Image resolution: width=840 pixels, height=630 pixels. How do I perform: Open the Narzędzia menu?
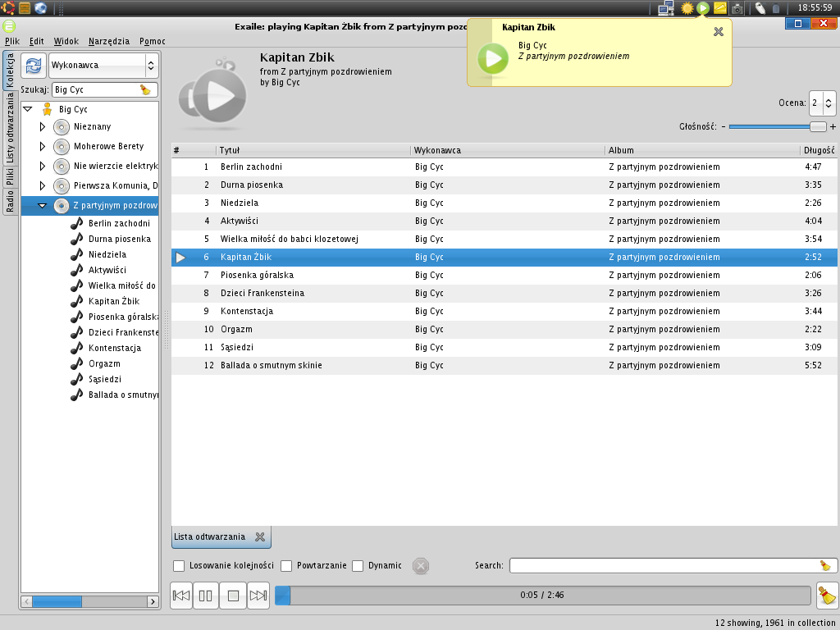[x=109, y=41]
